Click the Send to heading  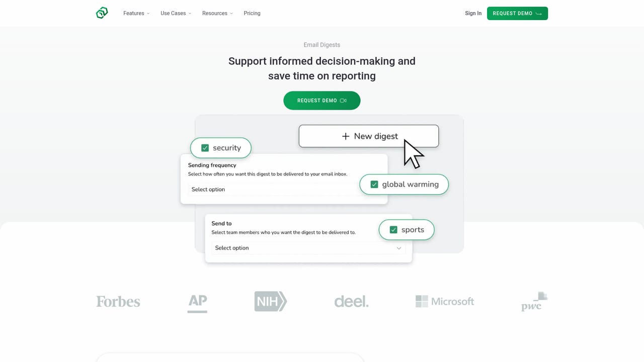[221, 223]
